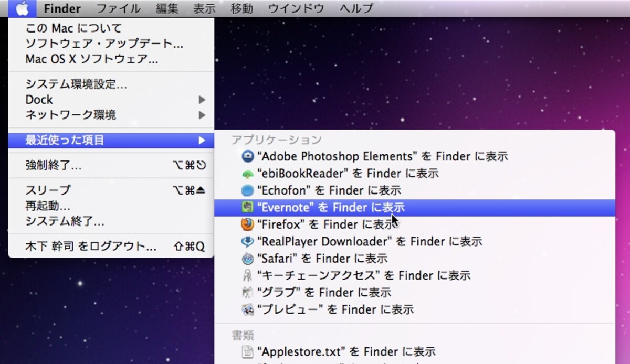630x364 pixels.
Task: Open the 移動 menu
Action: tap(241, 8)
